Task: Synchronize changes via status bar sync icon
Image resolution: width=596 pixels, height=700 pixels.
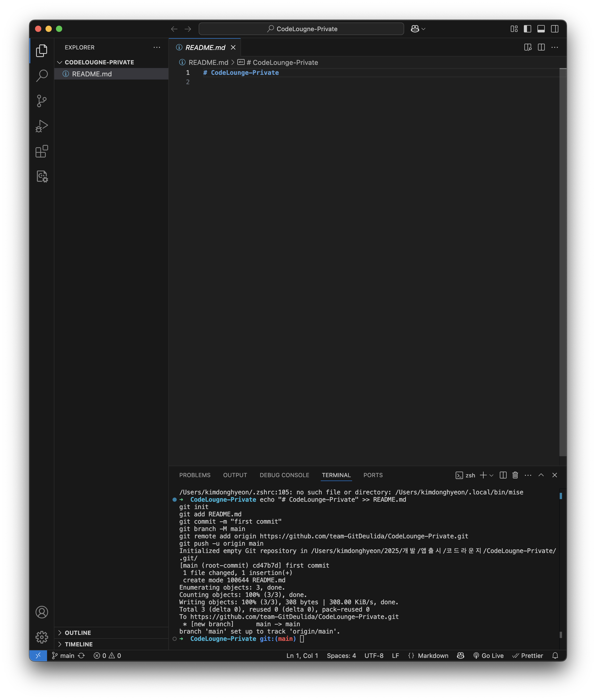Action: coord(81,656)
